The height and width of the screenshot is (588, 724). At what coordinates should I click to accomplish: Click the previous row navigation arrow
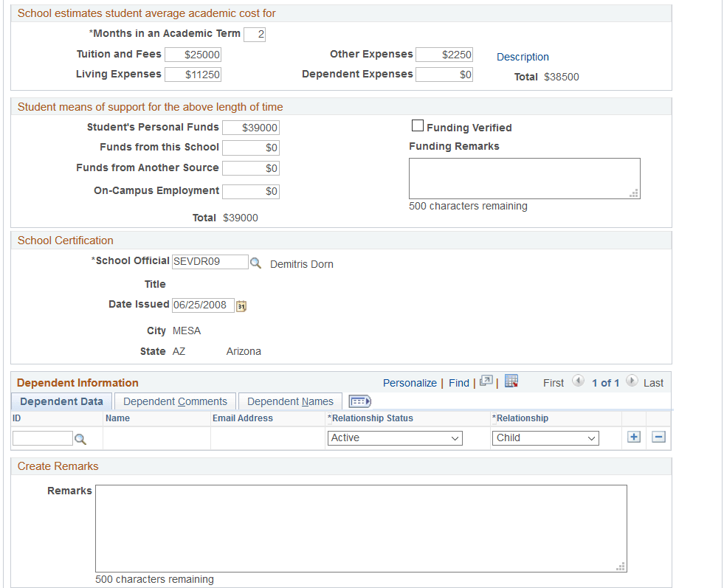pyautogui.click(x=578, y=382)
